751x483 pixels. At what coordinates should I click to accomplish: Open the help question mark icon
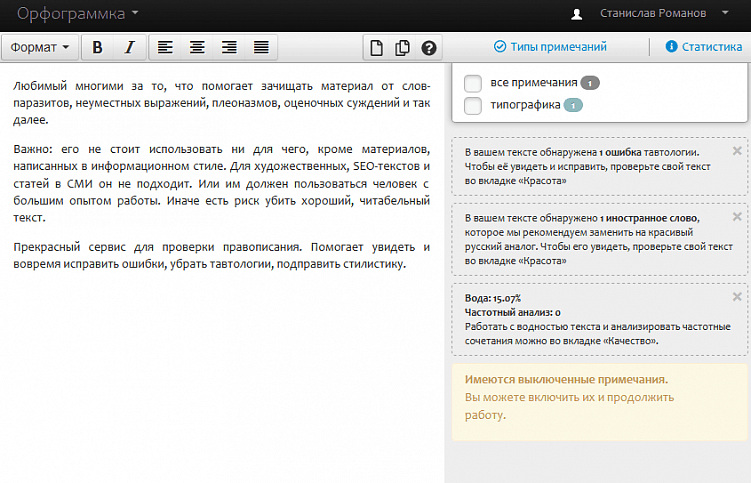tap(429, 47)
